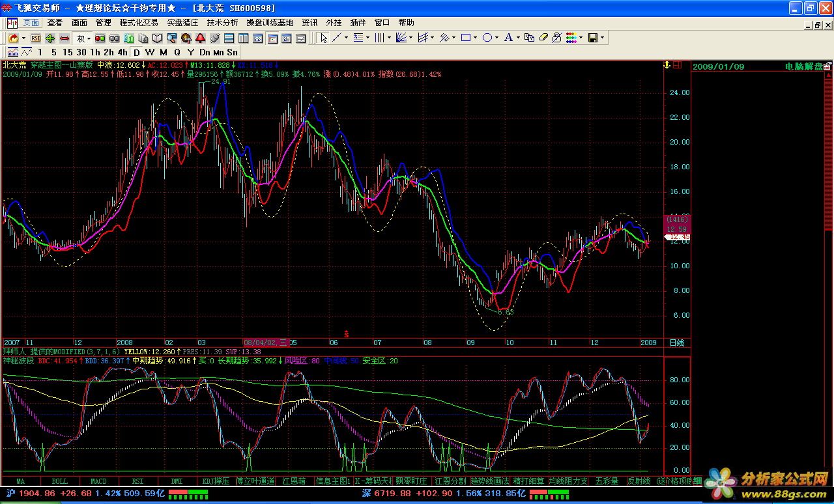Open the color palette dots picker
The image size is (834, 504).
click(571, 38)
